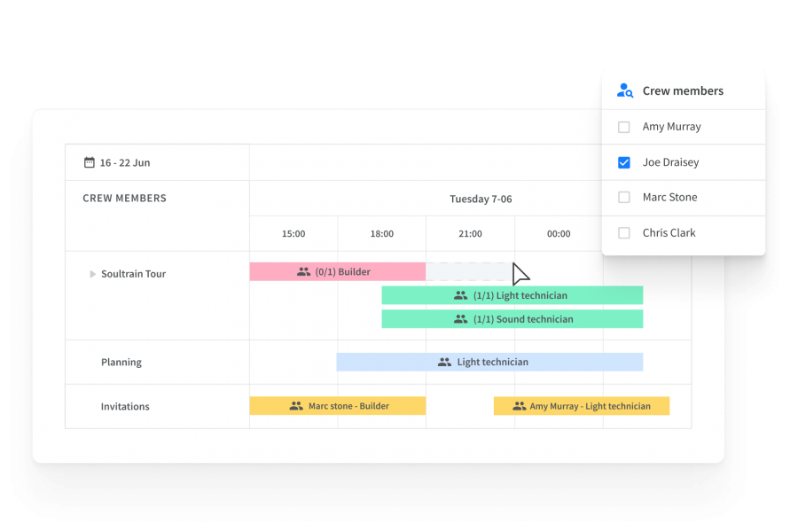Click the people icon on the Light technician shift
The image size is (798, 532).
pyautogui.click(x=460, y=295)
